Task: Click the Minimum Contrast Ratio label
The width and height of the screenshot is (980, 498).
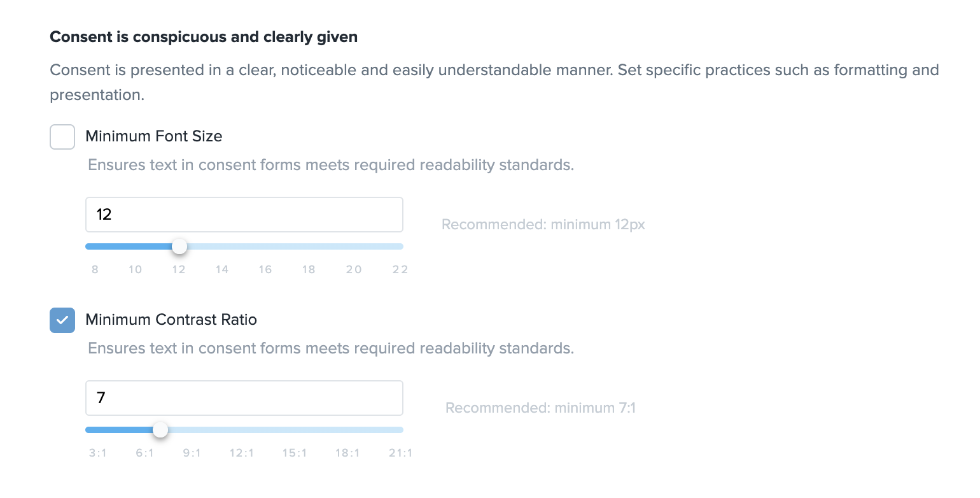Action: 171,320
